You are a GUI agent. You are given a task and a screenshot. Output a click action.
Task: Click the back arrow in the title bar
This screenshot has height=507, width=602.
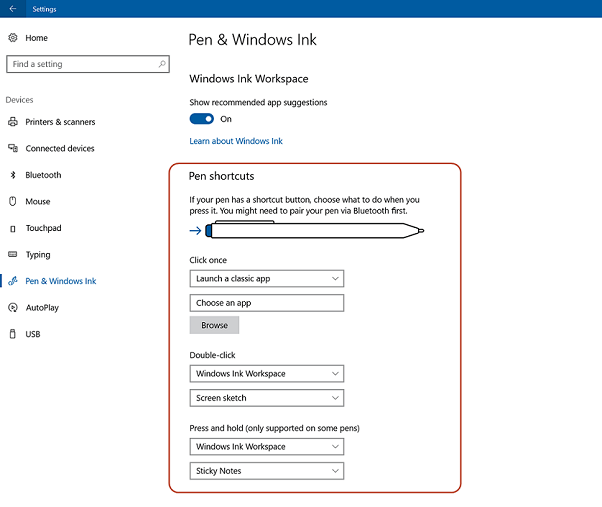click(x=13, y=8)
